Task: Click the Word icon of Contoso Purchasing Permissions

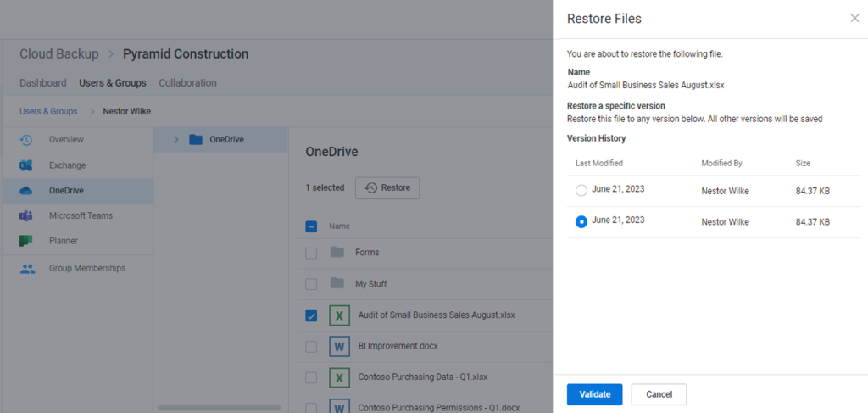Action: [x=339, y=406]
